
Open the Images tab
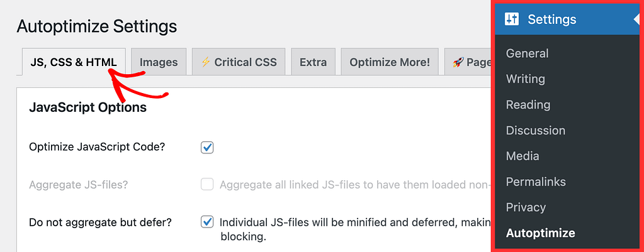click(x=159, y=62)
